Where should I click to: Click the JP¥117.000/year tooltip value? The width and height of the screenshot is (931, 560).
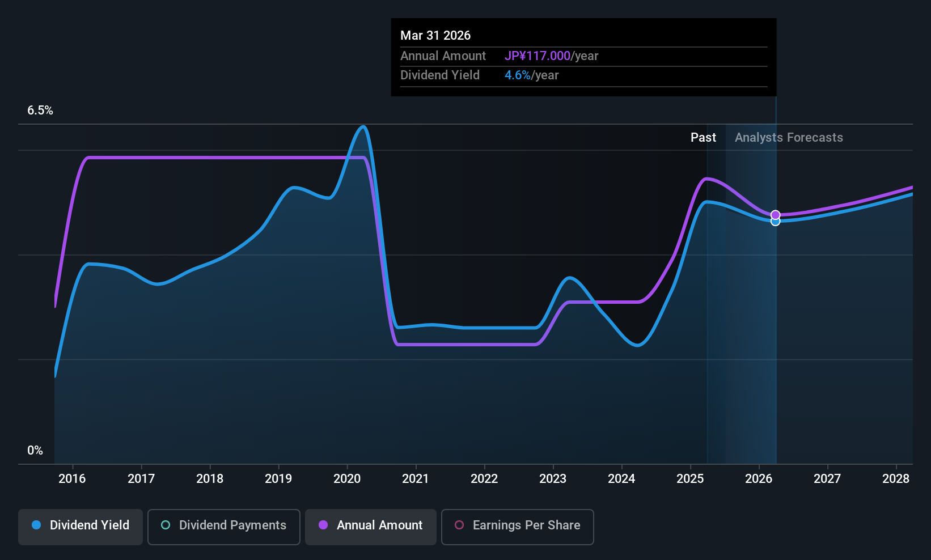click(552, 56)
